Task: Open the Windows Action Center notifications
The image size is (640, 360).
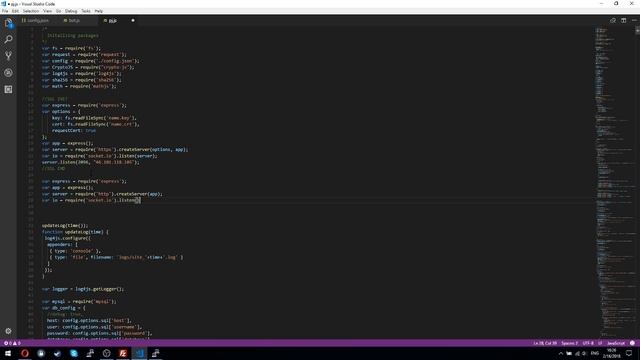Action: (x=630, y=353)
